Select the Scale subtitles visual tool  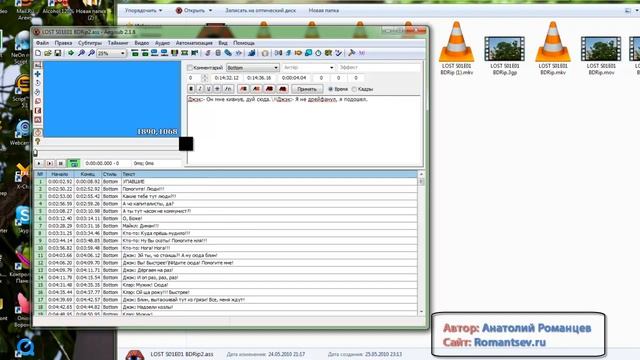point(38,101)
